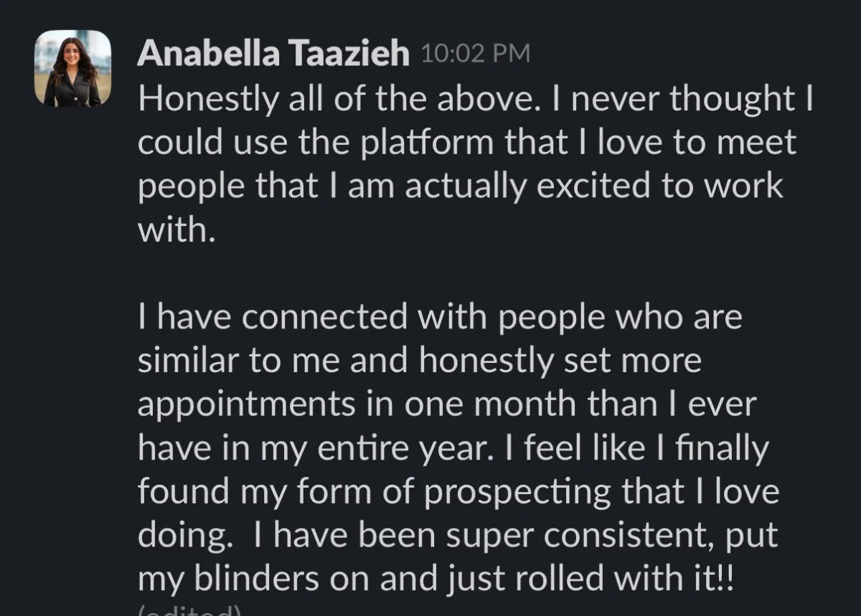The image size is (861, 616).
Task: Click the line 'have in my entire year'
Action: point(453,448)
